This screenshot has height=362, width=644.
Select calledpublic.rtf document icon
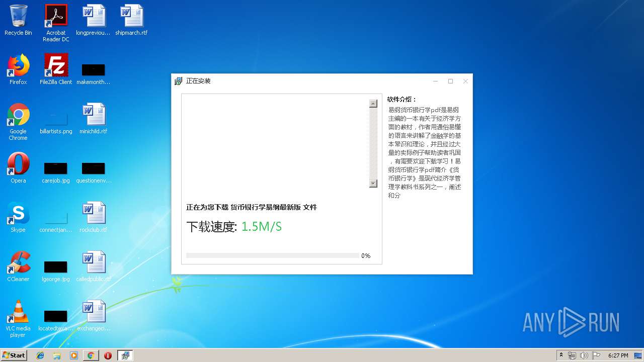tap(93, 266)
